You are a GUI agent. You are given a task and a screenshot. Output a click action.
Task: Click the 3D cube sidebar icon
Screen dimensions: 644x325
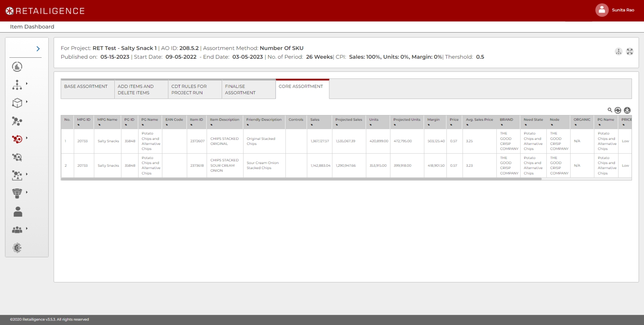coord(17,103)
